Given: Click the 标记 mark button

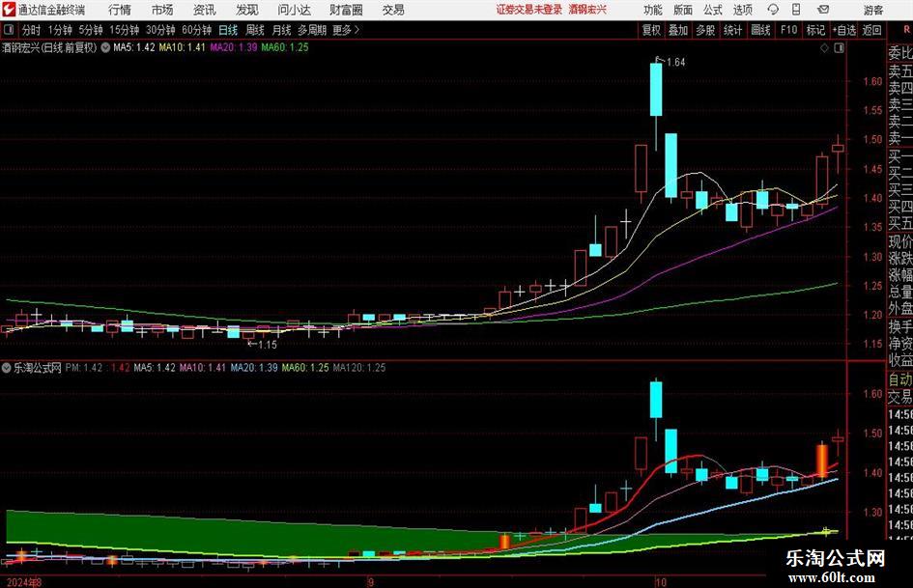Looking at the screenshot, I should pyautogui.click(x=815, y=30).
